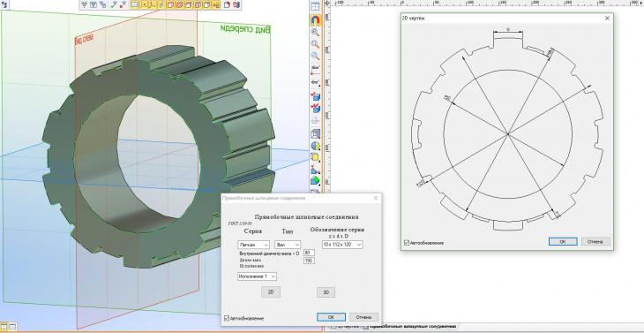This screenshot has height=333, width=644.
Task: Click the lowest of three magnifier icons
Action: [x=315, y=56]
